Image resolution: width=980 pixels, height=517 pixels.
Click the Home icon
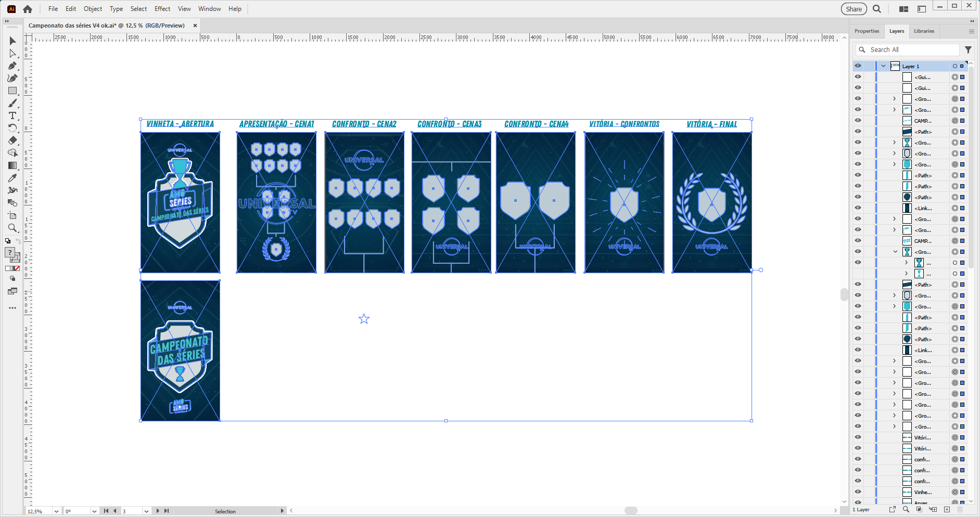click(x=28, y=9)
